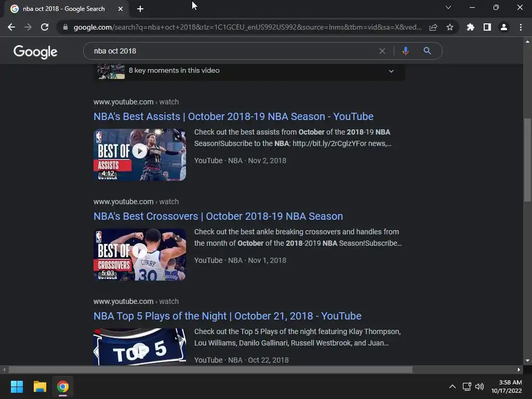Share this page from the address bar

pyautogui.click(x=433, y=27)
